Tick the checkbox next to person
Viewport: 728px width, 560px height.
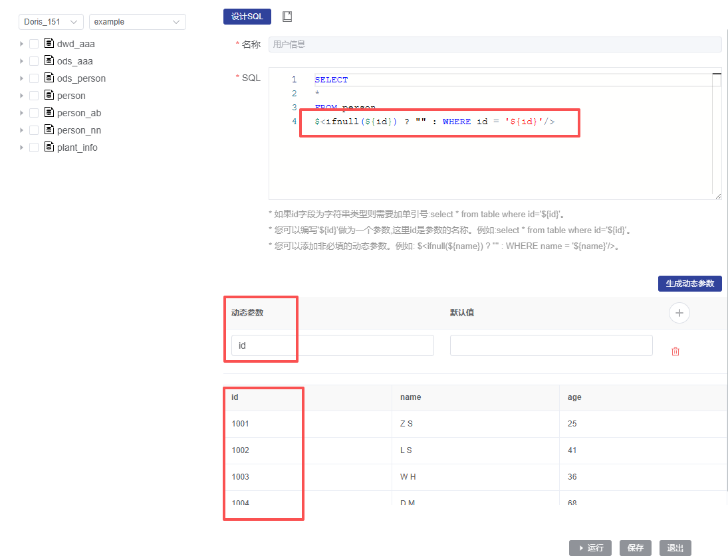pos(34,96)
